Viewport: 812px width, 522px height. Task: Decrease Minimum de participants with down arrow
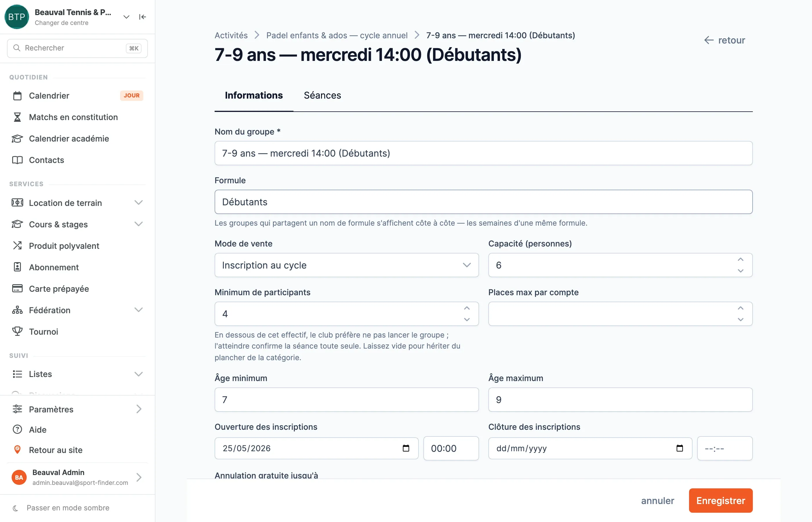(467, 320)
